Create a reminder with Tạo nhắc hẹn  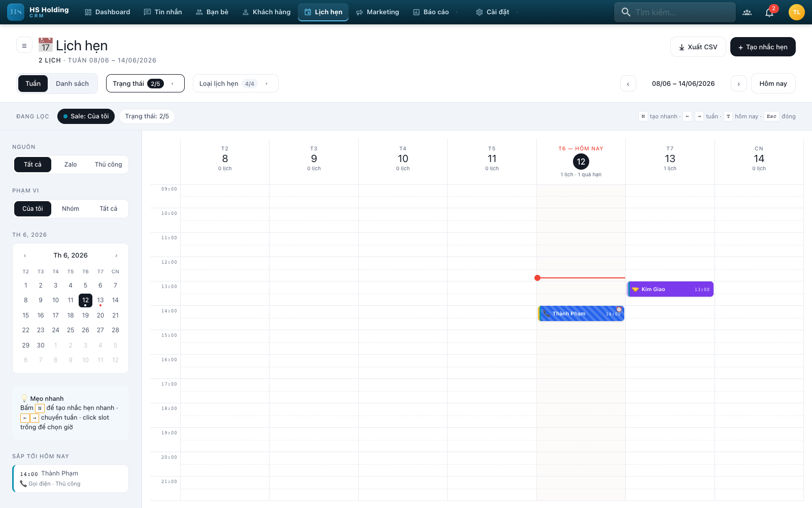point(763,47)
